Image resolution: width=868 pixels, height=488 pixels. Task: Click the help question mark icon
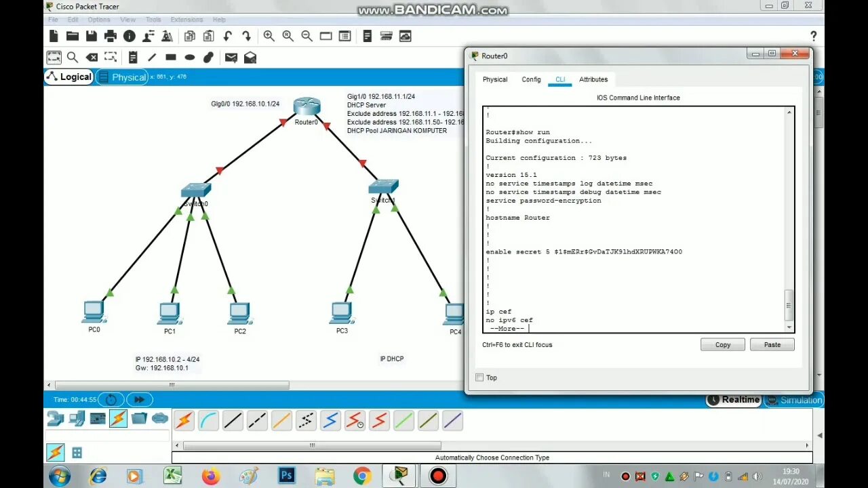click(814, 36)
